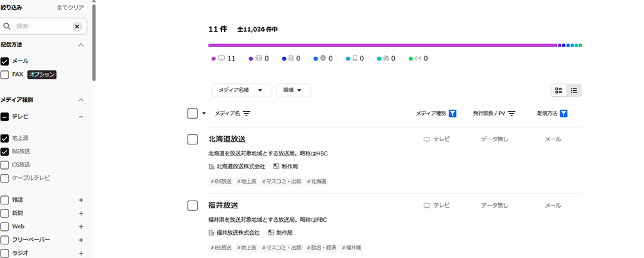Click filter icon next to メディア種別 column
This screenshot has width=644, height=258.
tap(453, 114)
